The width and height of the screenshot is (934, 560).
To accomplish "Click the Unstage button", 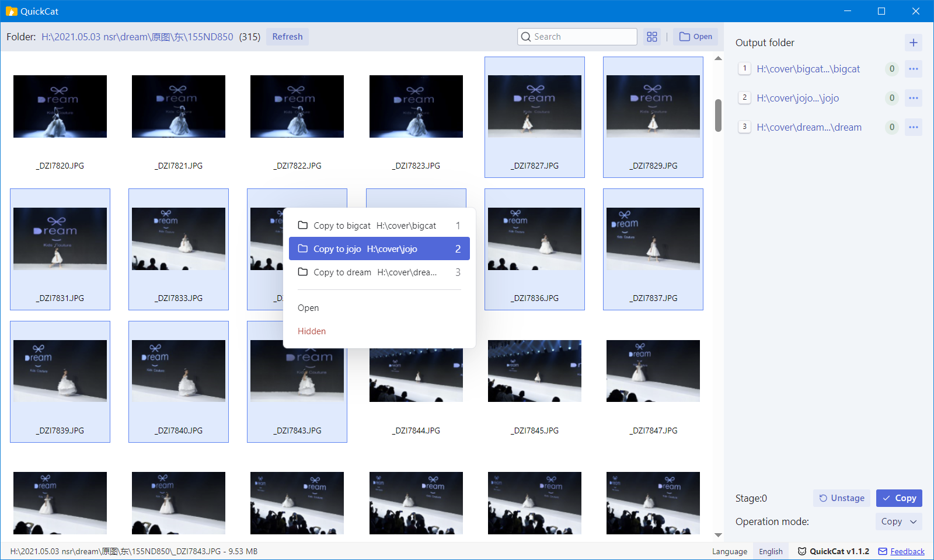I will click(x=841, y=498).
